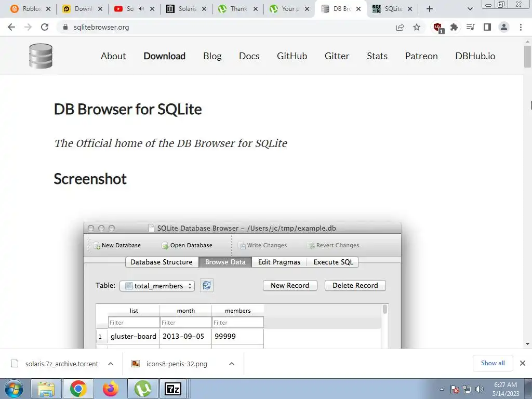532x399 pixels.
Task: Open the Chrome profile avatar
Action: [504, 27]
